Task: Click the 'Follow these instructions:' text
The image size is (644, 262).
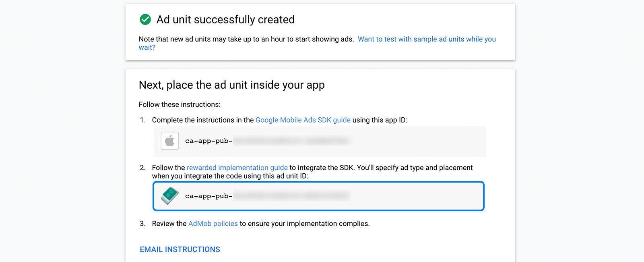Action: coord(180,104)
